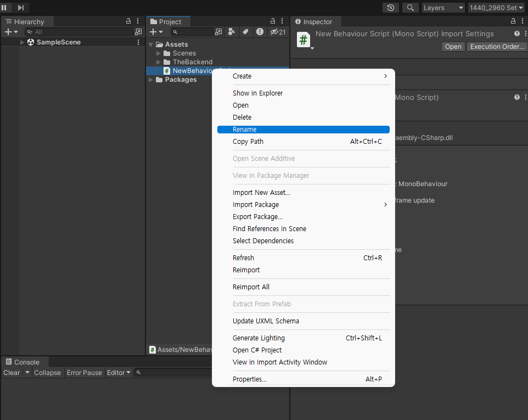This screenshot has width=528, height=420.
Task: Toggle the Inspector panel lock icon
Action: pos(513,21)
